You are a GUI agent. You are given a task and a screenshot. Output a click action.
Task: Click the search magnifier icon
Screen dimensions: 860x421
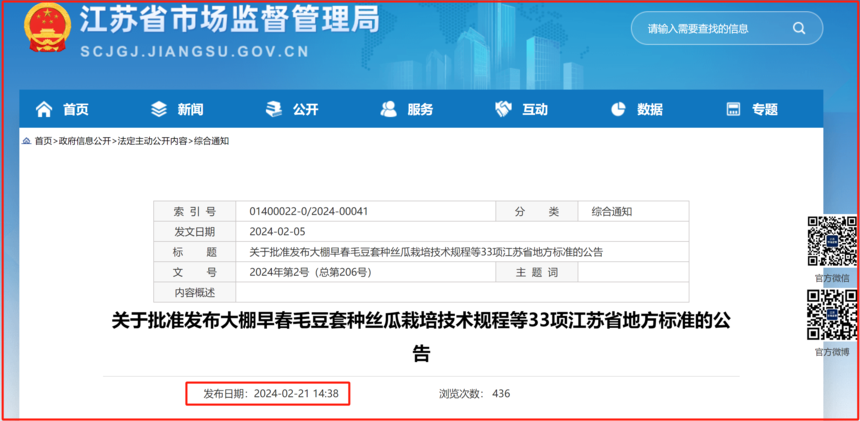click(x=799, y=28)
